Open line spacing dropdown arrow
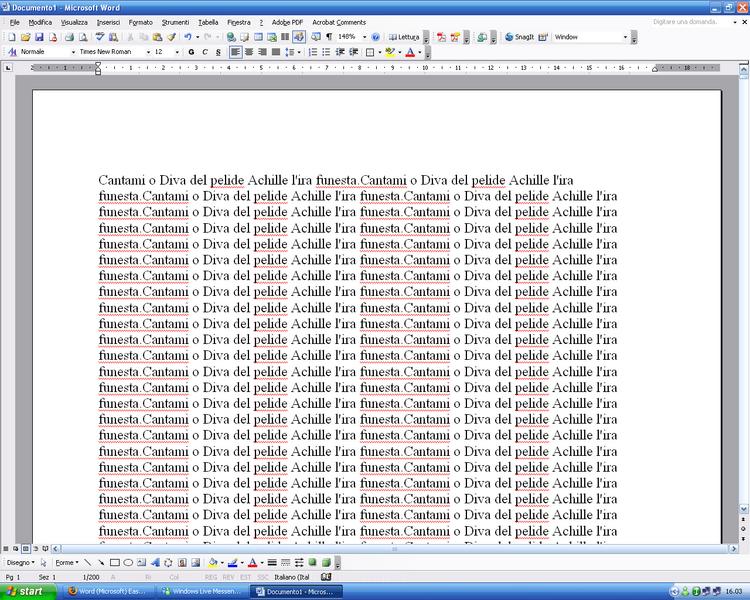The width and height of the screenshot is (750, 600). [x=299, y=52]
